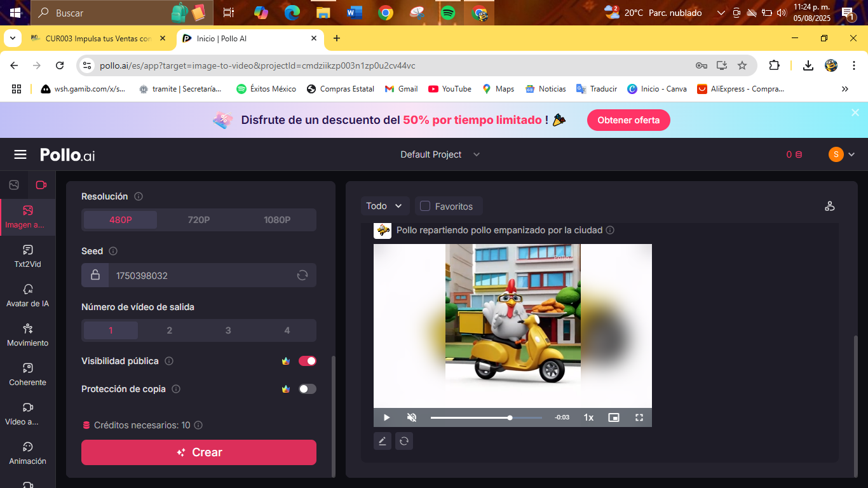Select the 720P resolution option
Image resolution: width=868 pixels, height=488 pixels.
pos(198,220)
